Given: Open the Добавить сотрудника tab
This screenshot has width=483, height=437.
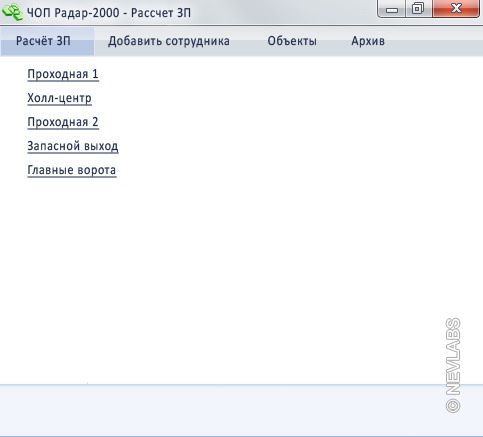Looking at the screenshot, I should coord(169,41).
